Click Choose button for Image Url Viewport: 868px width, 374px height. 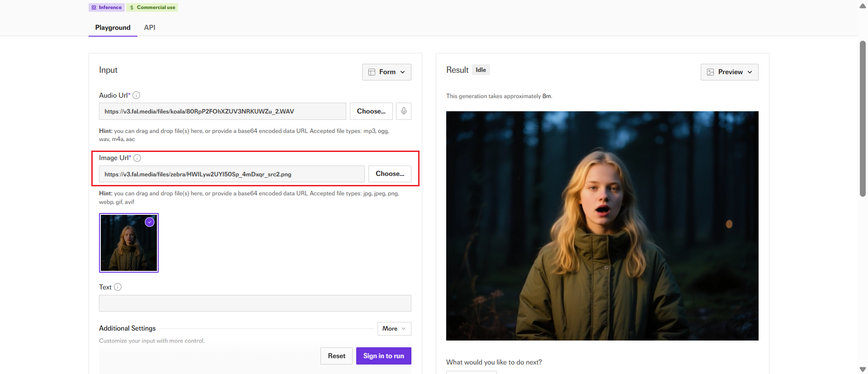(390, 174)
